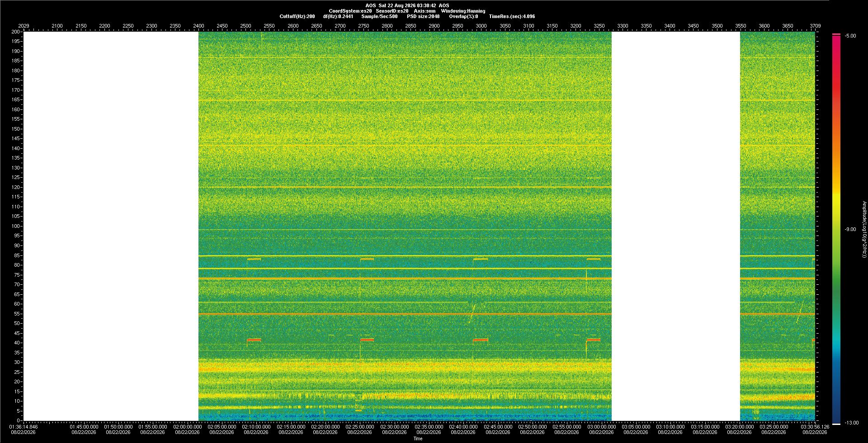Click the 'Windowing:Hanning' header label

[x=463, y=11]
